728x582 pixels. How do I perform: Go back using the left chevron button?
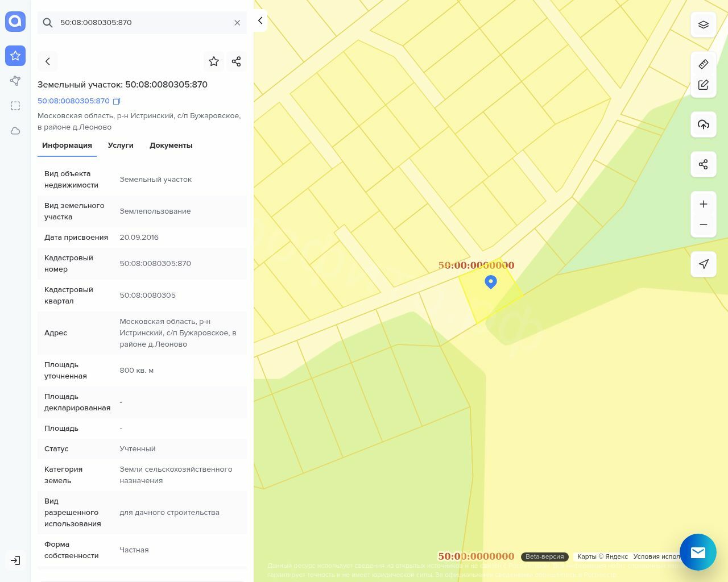(48, 61)
